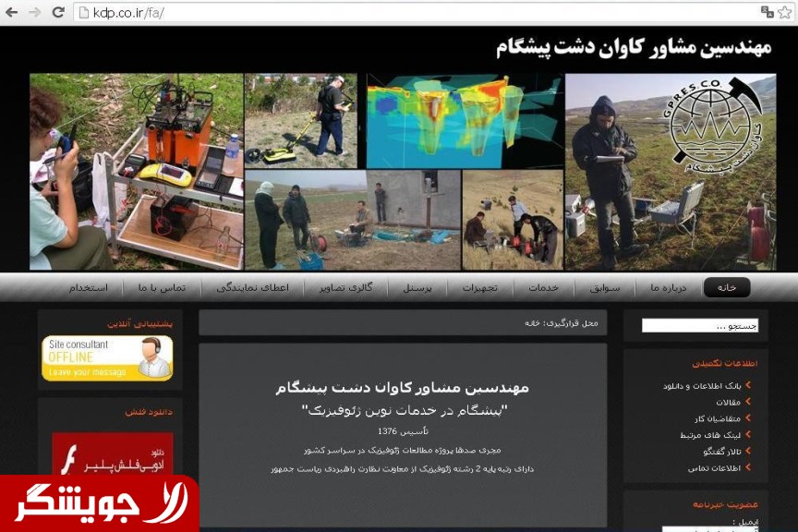Reload the page with the refresh icon
The height and width of the screenshot is (532, 798).
point(57,12)
